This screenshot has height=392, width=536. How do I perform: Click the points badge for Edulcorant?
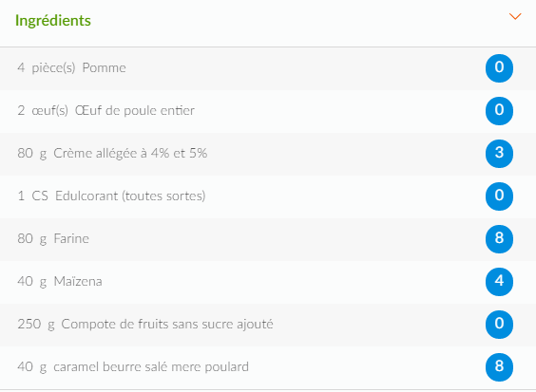coord(499,196)
